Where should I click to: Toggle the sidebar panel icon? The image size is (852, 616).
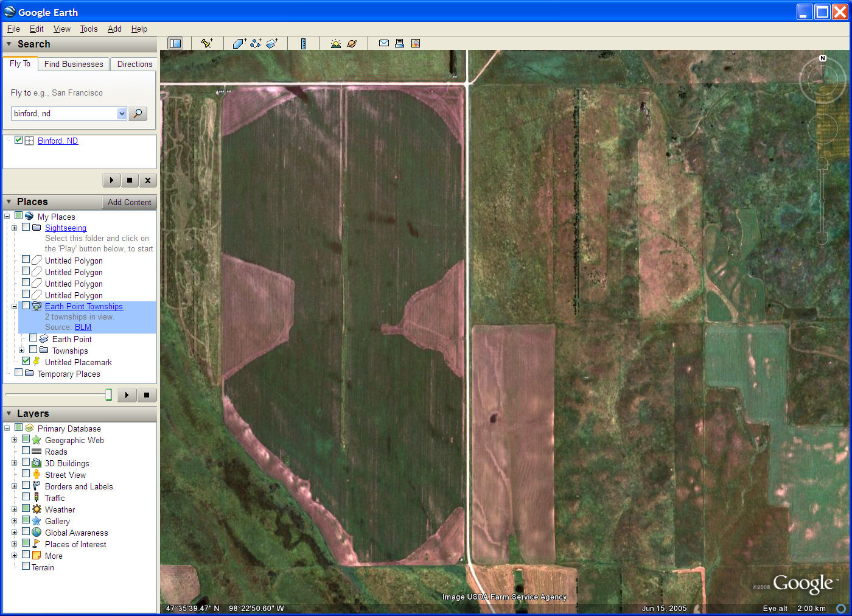point(175,43)
